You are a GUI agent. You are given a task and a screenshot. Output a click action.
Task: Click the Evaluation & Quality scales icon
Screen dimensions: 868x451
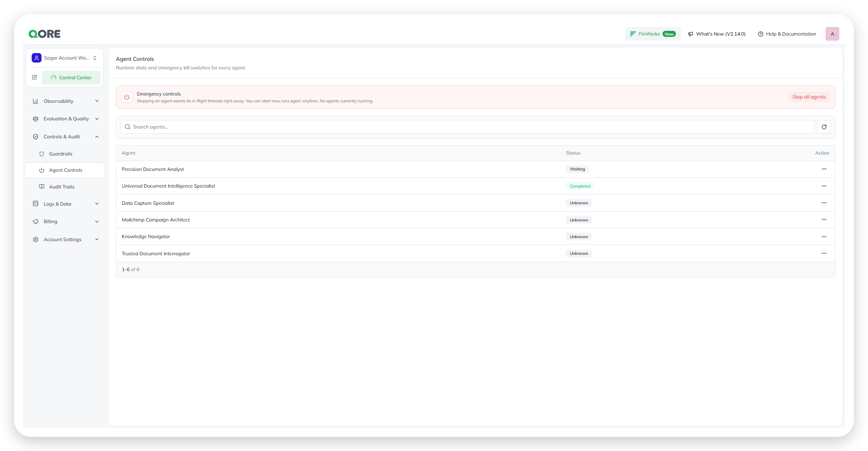click(x=36, y=119)
